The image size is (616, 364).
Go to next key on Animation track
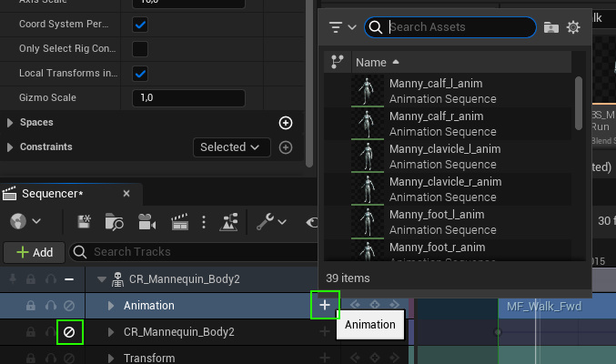394,305
